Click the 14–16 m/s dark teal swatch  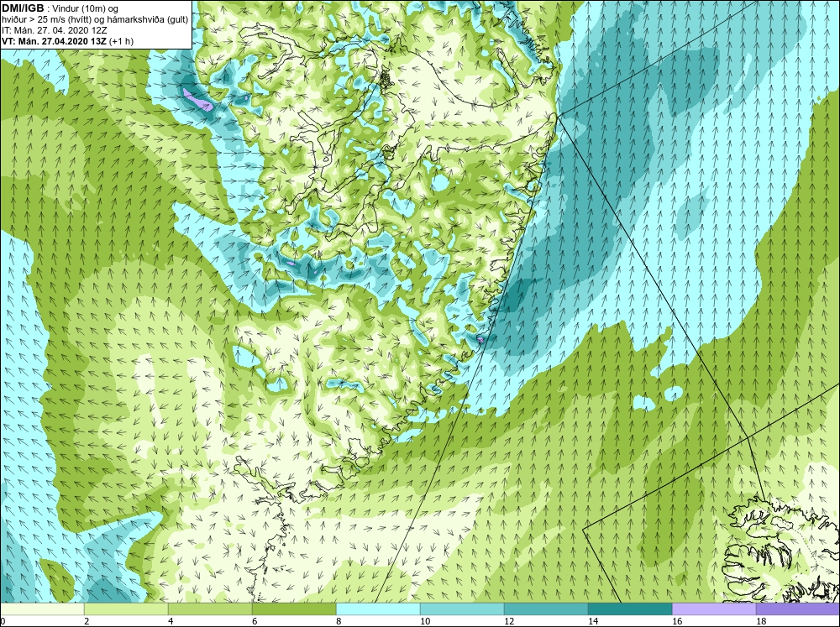(630, 609)
